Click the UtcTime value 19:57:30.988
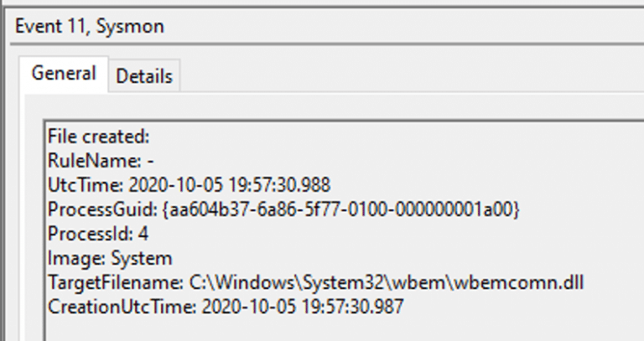644x341 pixels. (x=279, y=185)
